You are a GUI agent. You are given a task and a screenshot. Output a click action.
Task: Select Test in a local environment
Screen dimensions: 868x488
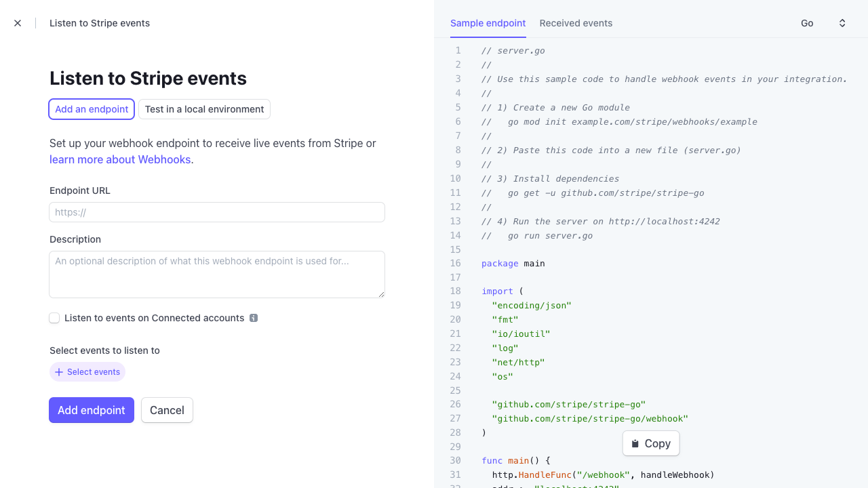[x=204, y=109]
